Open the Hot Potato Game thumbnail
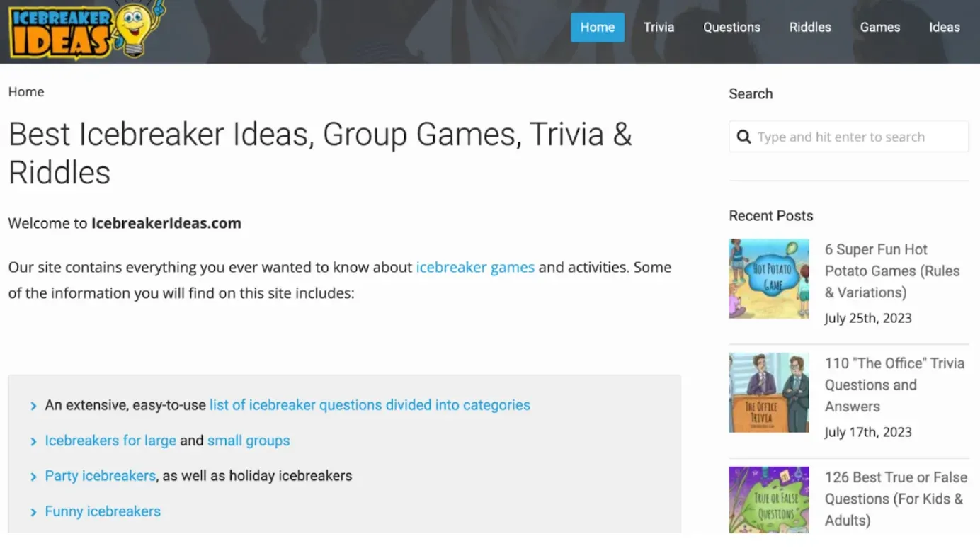This screenshot has width=980, height=551. pyautogui.click(x=769, y=278)
